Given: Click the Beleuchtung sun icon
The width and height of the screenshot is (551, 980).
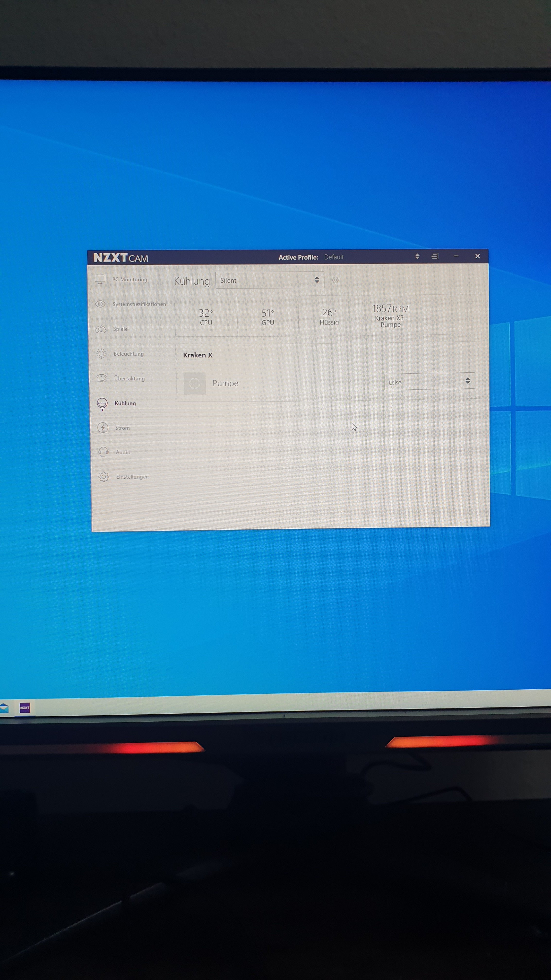Looking at the screenshot, I should coord(101,354).
